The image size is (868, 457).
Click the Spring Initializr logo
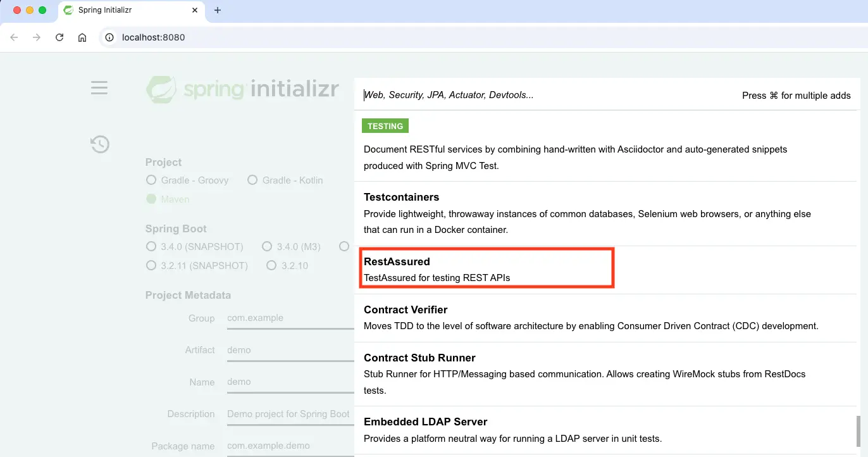pyautogui.click(x=243, y=89)
